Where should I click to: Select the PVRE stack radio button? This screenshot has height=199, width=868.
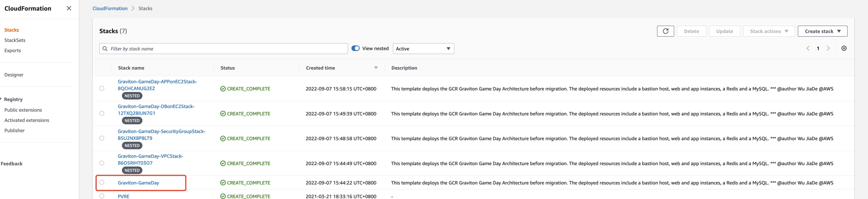coord(102,196)
